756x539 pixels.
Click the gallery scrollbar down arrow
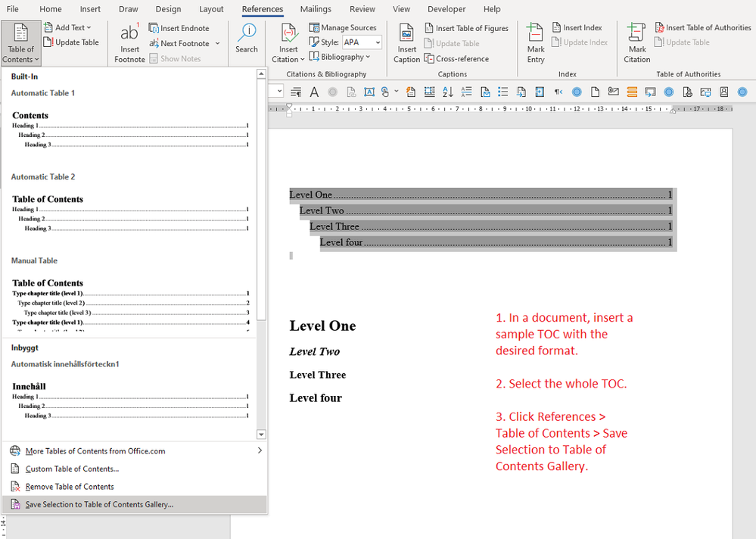point(261,435)
